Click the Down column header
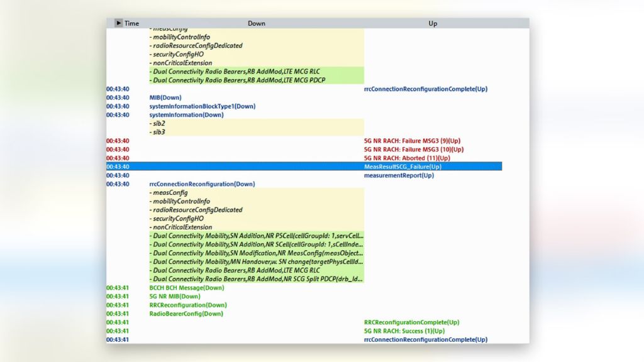This screenshot has width=644, height=362. (257, 23)
